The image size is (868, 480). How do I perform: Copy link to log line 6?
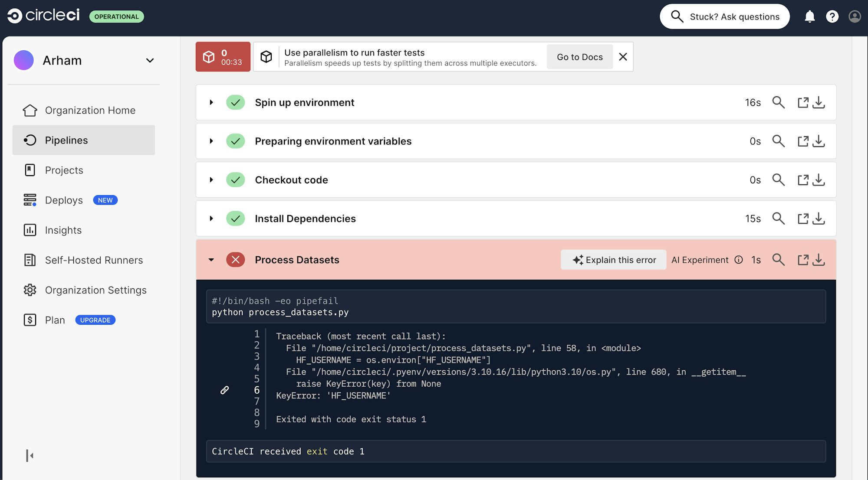click(x=224, y=390)
